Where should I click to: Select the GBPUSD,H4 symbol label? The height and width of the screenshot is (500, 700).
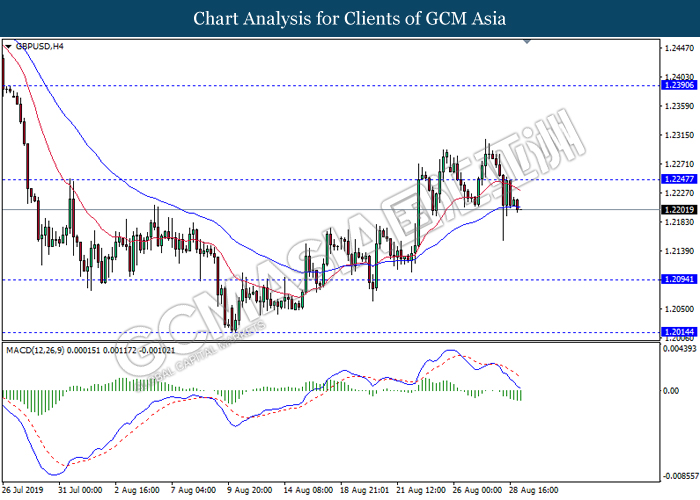click(x=38, y=46)
